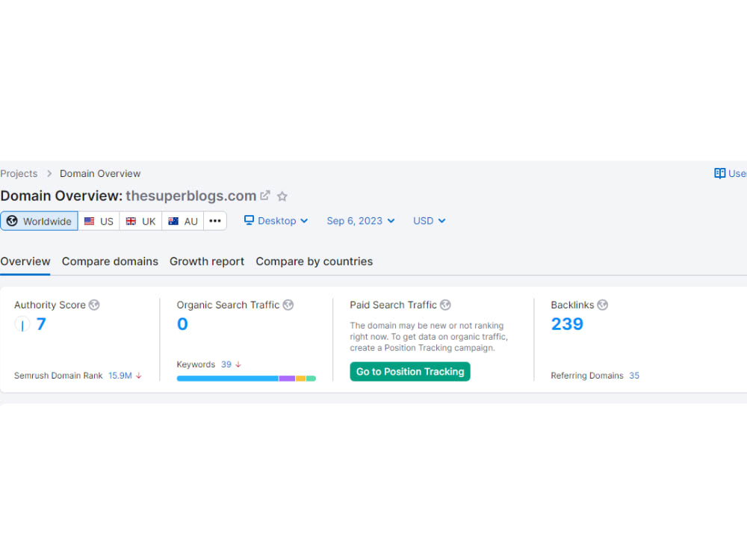
Task: Click green segment of keywords distribution bar
Action: [311, 379]
